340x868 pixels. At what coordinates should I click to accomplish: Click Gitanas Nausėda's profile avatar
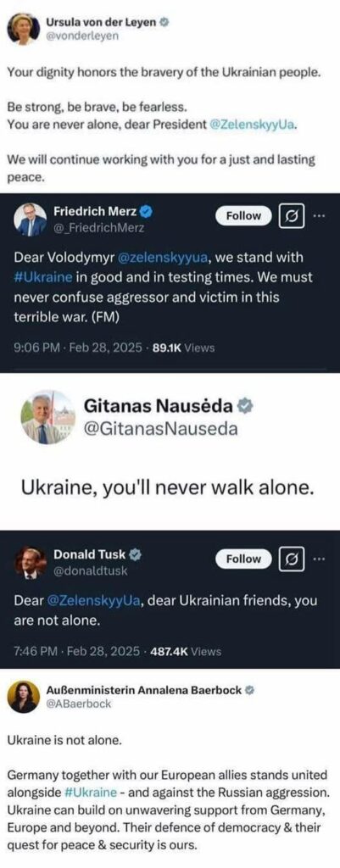pos(47,417)
